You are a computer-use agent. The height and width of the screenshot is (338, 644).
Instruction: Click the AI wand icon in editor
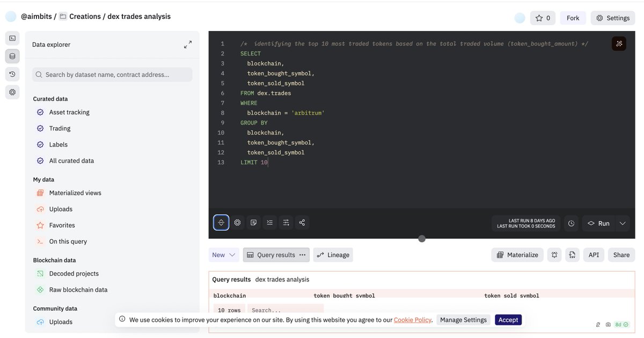(619, 43)
